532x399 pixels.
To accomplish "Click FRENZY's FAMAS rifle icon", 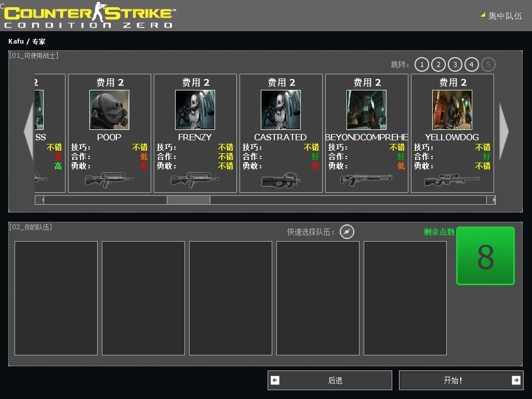I will point(195,180).
